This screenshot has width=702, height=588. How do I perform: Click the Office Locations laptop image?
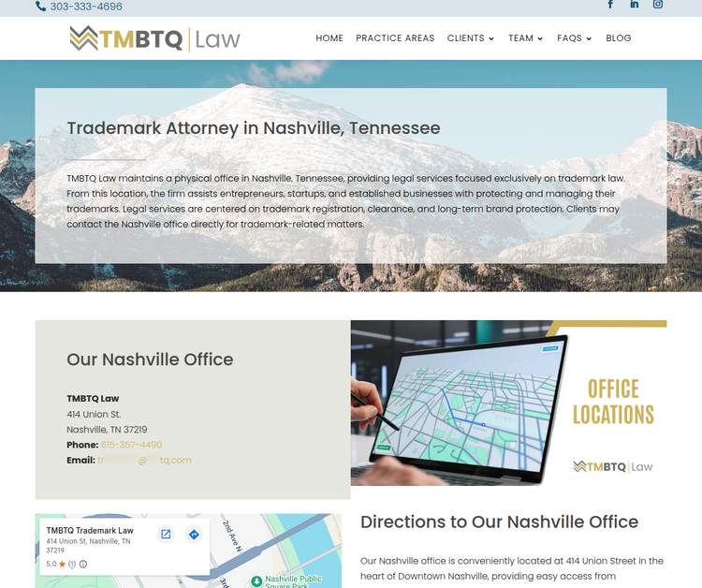pyautogui.click(x=508, y=403)
